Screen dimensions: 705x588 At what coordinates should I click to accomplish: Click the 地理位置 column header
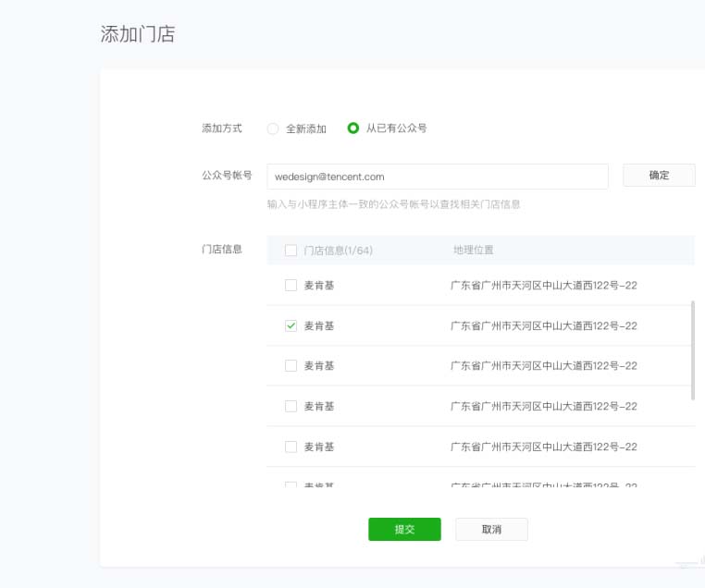[x=473, y=251]
